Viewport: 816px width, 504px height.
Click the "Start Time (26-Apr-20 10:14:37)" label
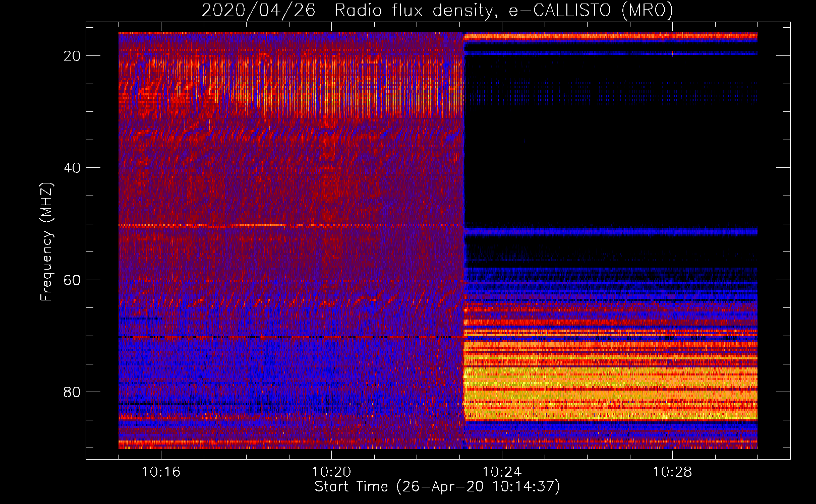[x=437, y=486]
